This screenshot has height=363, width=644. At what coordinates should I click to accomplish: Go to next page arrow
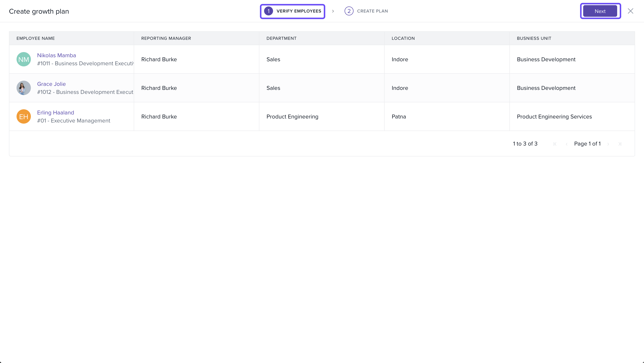point(608,144)
